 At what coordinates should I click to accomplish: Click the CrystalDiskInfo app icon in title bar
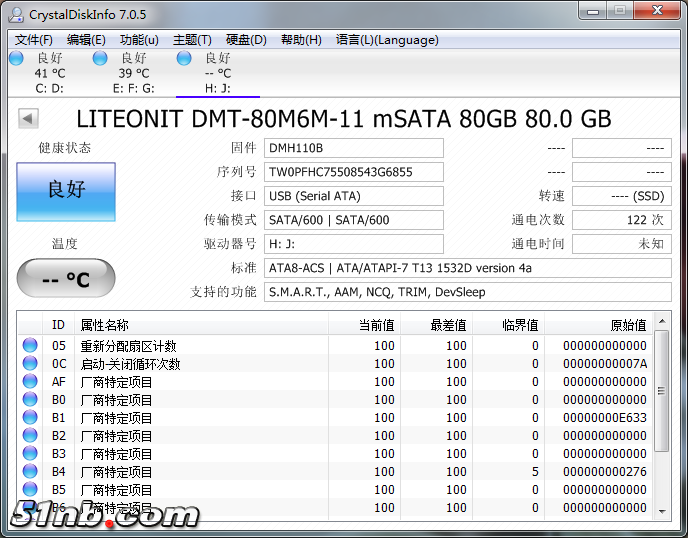16,14
